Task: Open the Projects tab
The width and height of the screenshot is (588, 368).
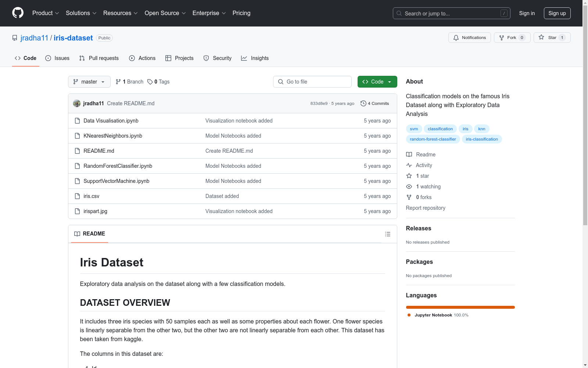Action: click(179, 58)
